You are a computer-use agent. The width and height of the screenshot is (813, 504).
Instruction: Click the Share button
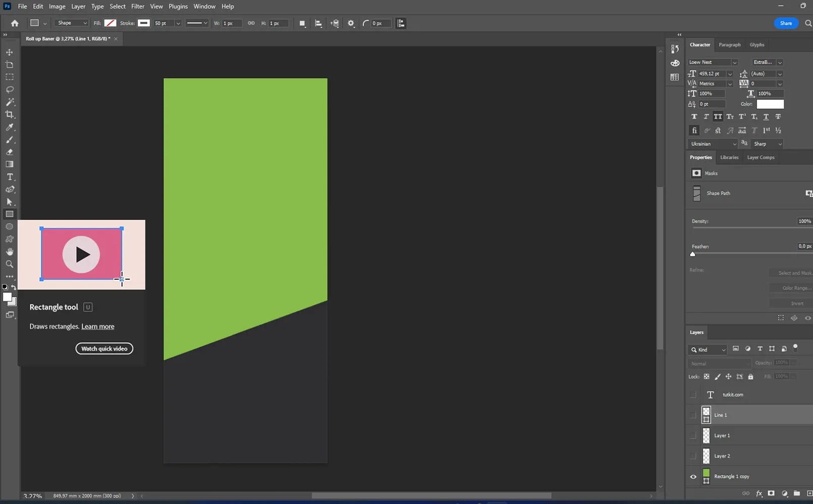point(786,23)
